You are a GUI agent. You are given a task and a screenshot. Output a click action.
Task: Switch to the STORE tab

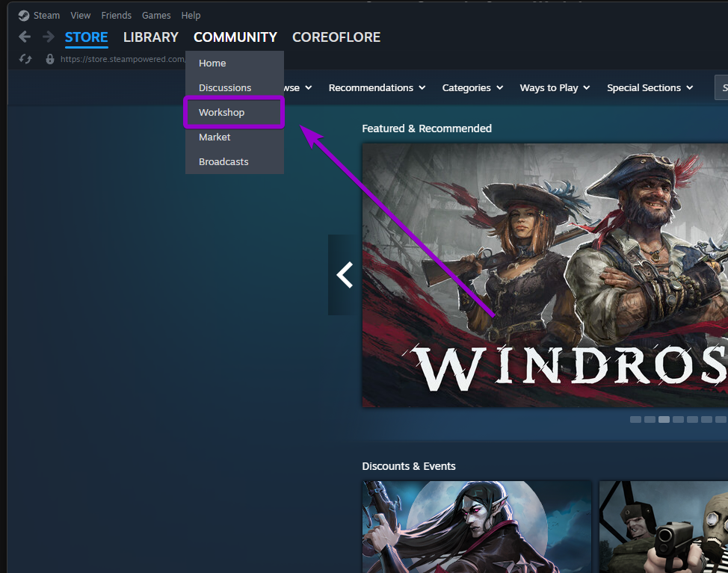(x=87, y=37)
